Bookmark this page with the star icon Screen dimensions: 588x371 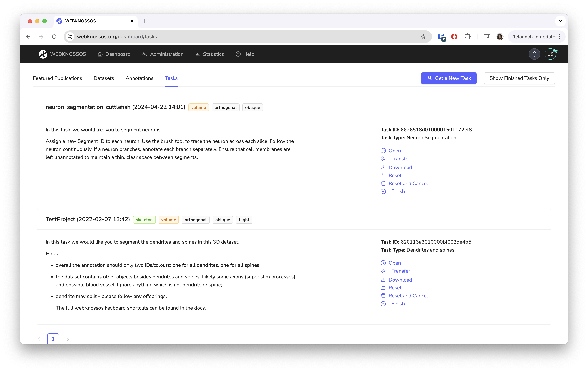pyautogui.click(x=423, y=37)
